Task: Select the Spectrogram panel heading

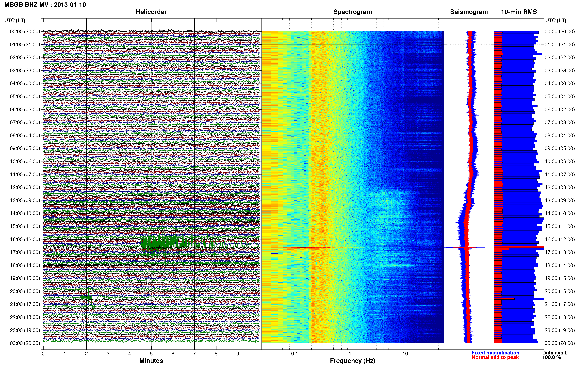Action: coord(352,12)
